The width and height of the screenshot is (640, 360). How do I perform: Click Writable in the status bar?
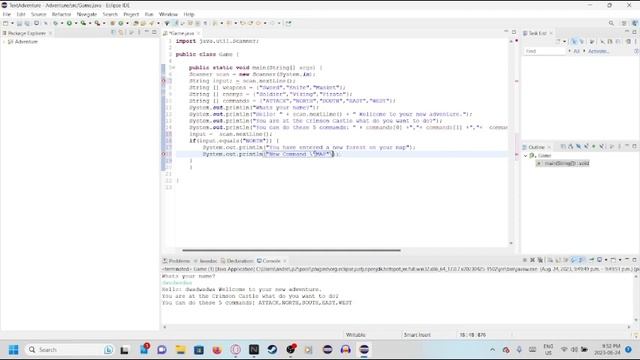[356, 335]
